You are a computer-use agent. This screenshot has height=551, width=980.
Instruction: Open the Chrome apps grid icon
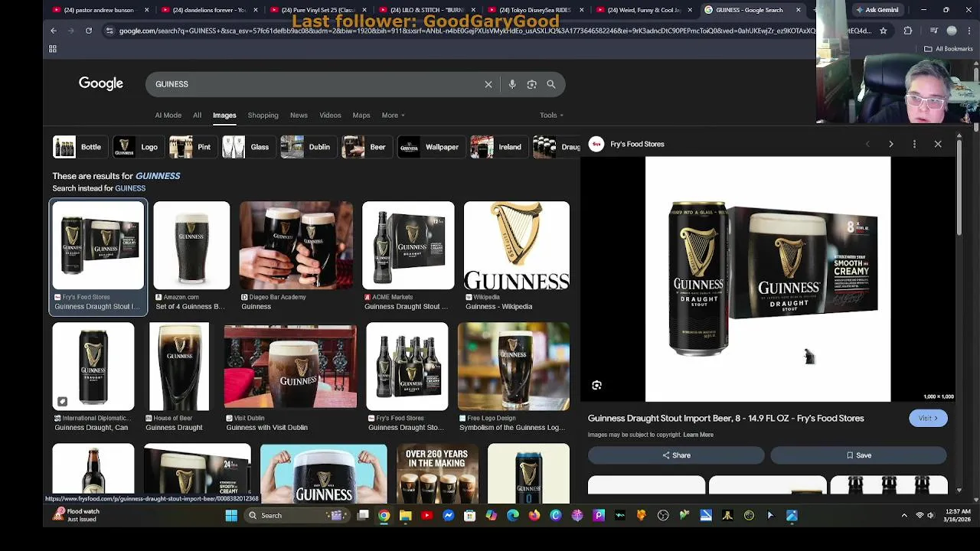click(x=53, y=49)
